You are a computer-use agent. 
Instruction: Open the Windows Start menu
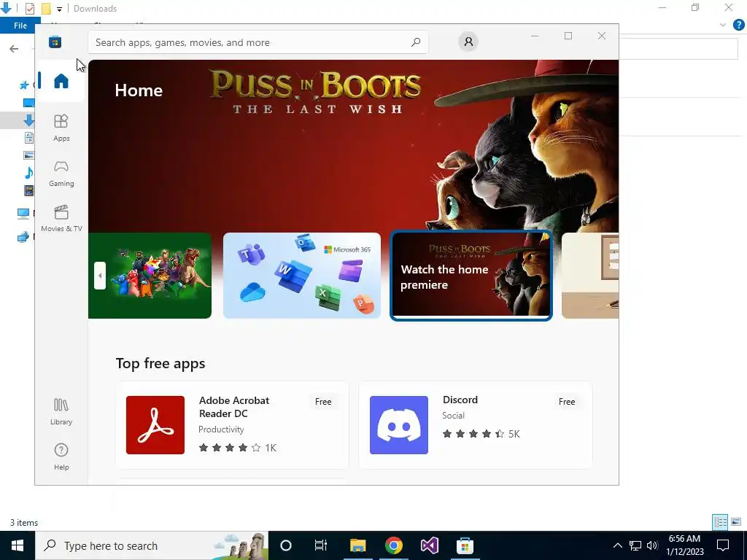18,545
